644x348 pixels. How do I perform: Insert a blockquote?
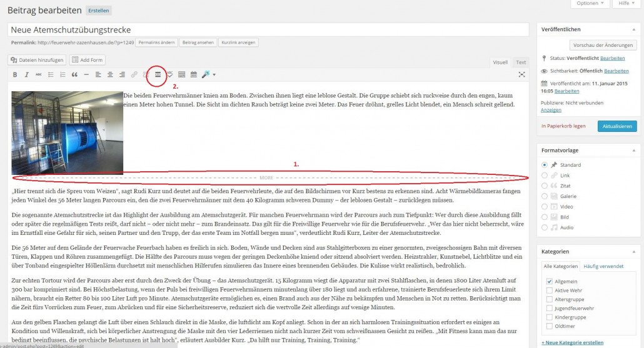click(x=74, y=74)
